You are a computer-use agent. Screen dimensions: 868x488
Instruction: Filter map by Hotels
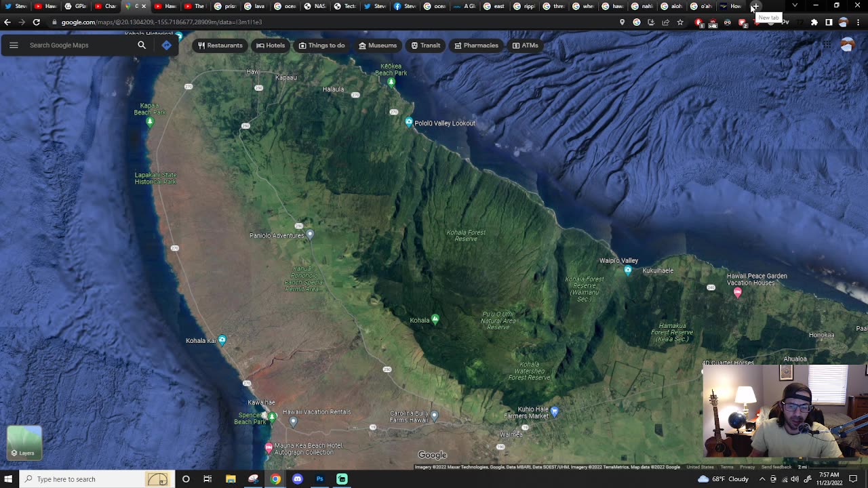(x=271, y=45)
